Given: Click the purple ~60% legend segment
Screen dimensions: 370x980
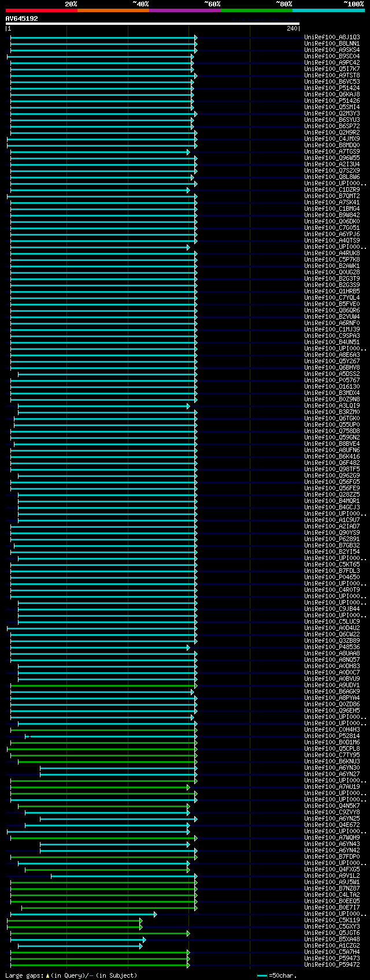Looking at the screenshot, I should pyautogui.click(x=184, y=10).
